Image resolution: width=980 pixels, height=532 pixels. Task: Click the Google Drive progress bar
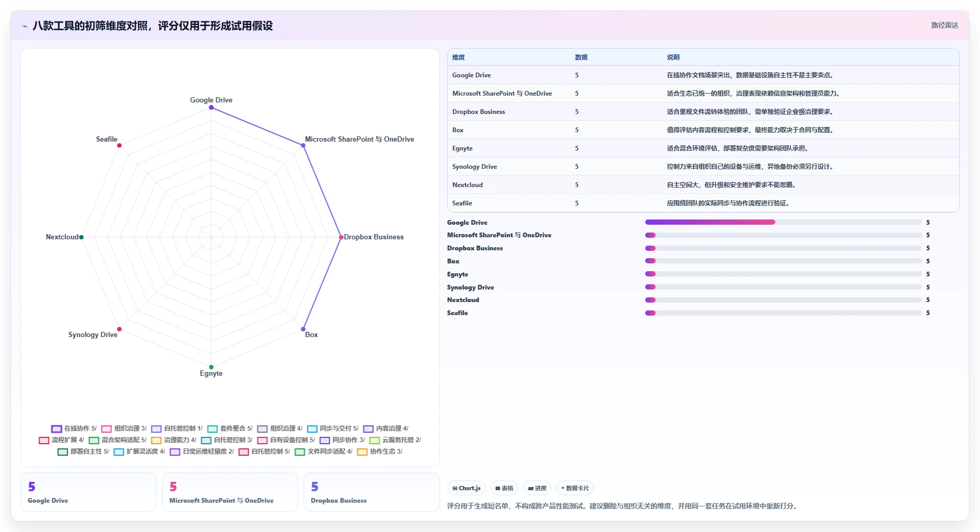783,222
